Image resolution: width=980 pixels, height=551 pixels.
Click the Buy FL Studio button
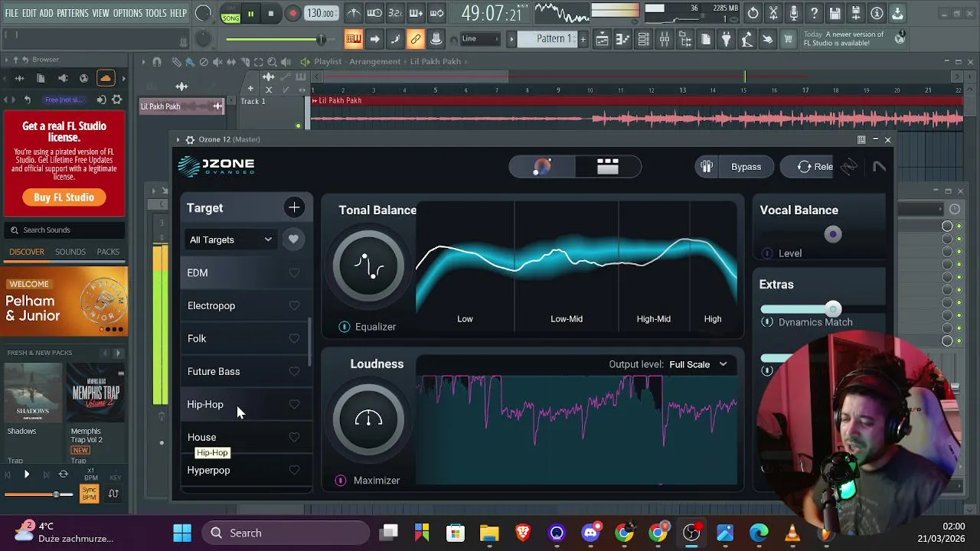64,197
